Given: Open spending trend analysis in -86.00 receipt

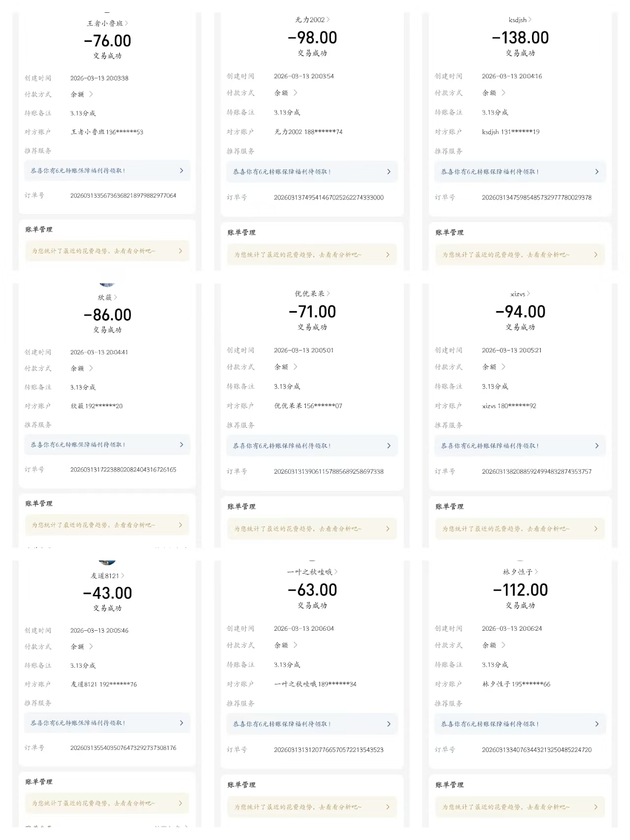Looking at the screenshot, I should (x=107, y=525).
